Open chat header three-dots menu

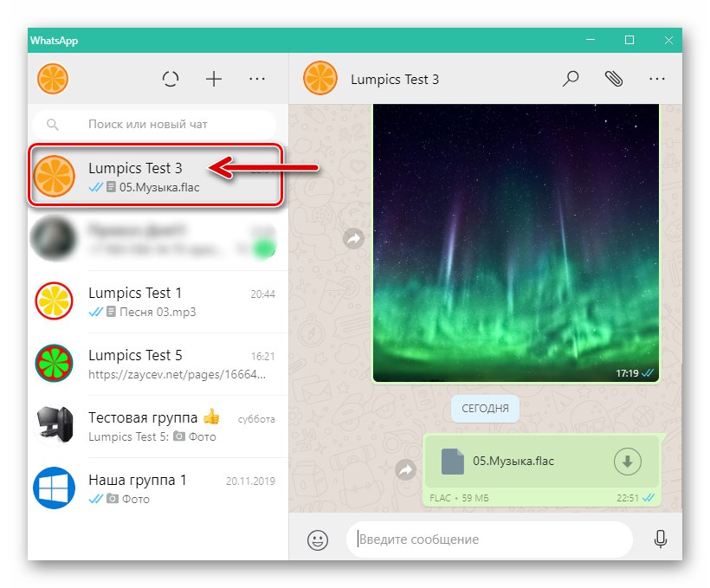tap(656, 79)
